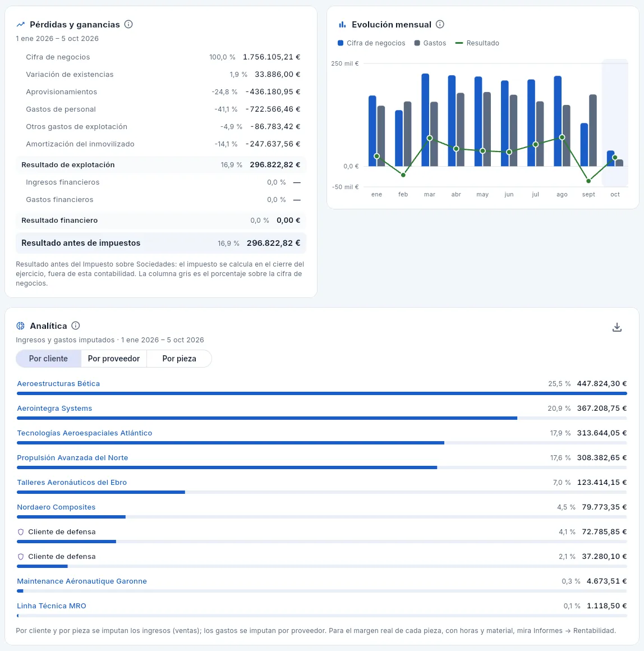Switch to the Por proveedor tab
Image resolution: width=644 pixels, height=651 pixels.
point(114,358)
